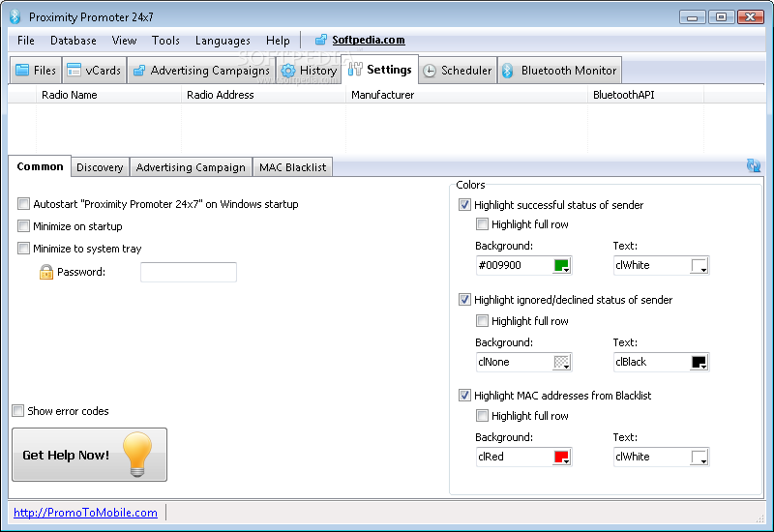
Task: Click inside the Password input field
Action: pyautogui.click(x=189, y=272)
